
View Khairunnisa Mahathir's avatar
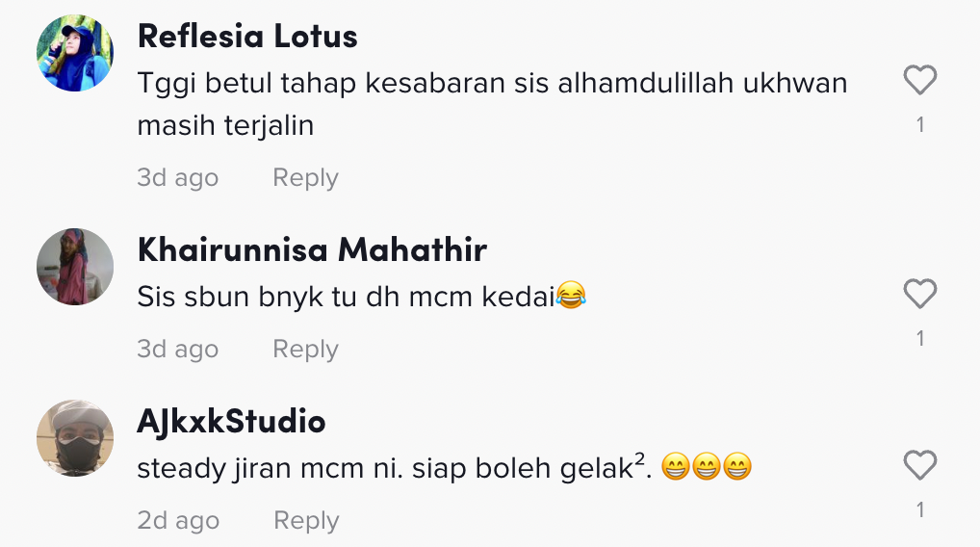click(x=75, y=267)
